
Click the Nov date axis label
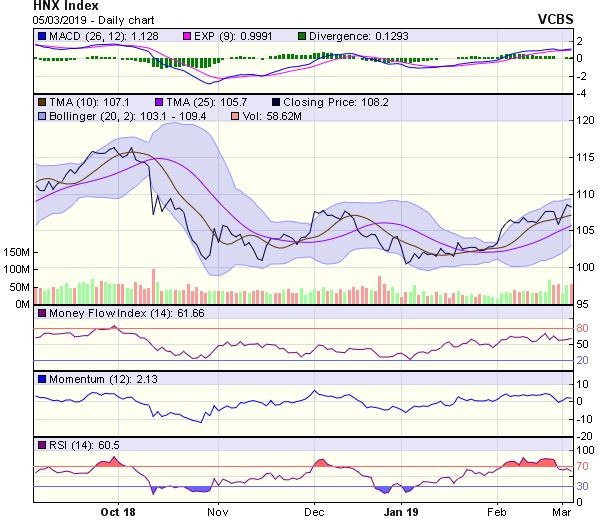(218, 510)
